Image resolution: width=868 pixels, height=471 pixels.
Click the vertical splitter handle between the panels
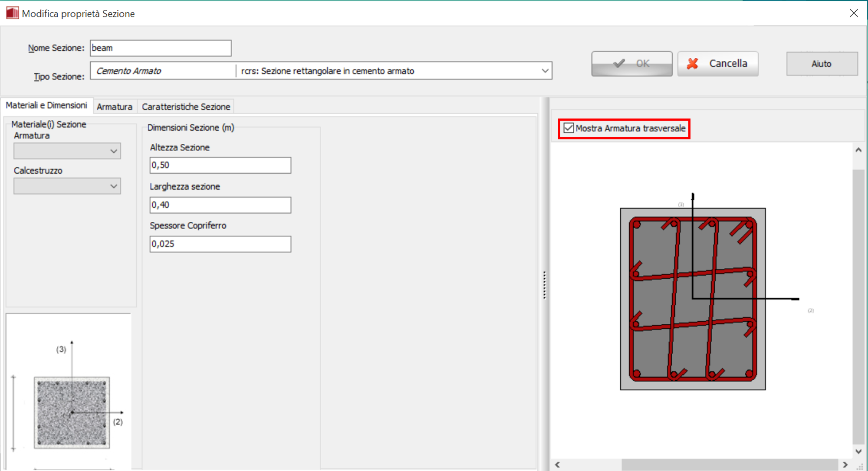pyautogui.click(x=544, y=285)
